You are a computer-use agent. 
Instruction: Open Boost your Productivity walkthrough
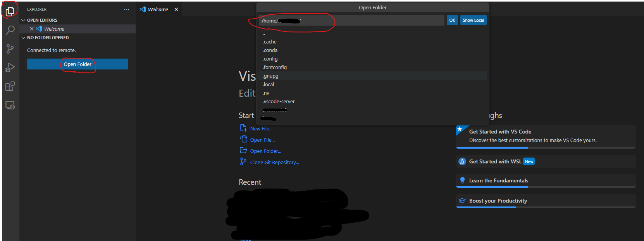coord(546,201)
